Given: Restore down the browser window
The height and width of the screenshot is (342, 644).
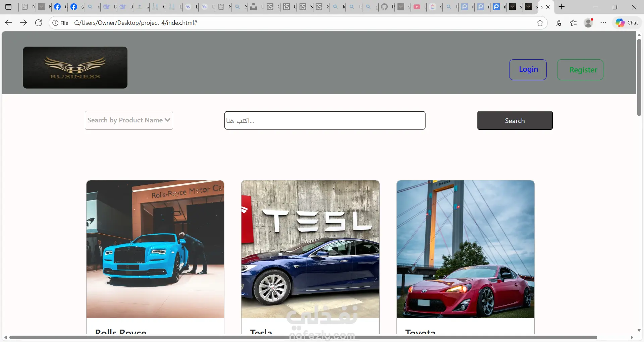Looking at the screenshot, I should (x=615, y=7).
